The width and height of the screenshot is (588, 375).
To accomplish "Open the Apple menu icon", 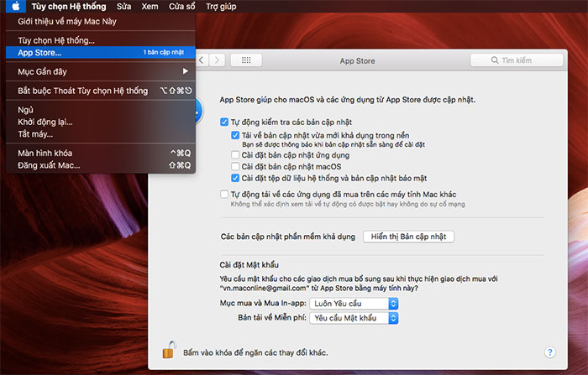I will [x=16, y=6].
